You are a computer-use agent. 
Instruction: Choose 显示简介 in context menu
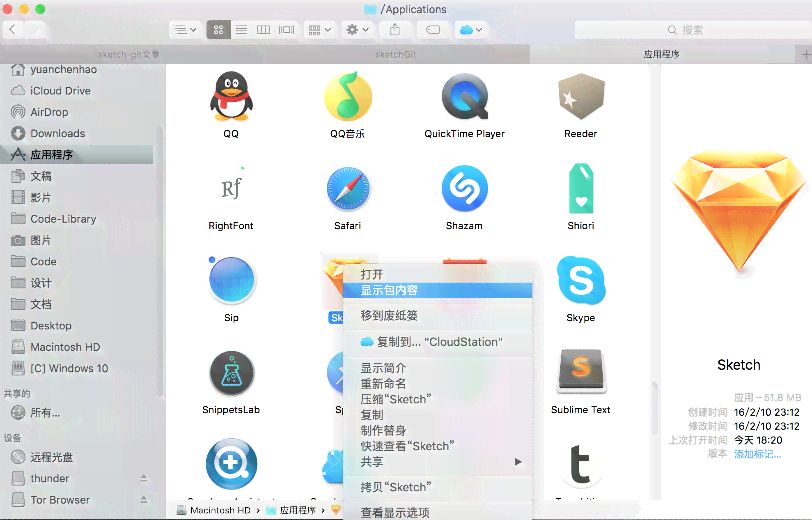point(438,368)
